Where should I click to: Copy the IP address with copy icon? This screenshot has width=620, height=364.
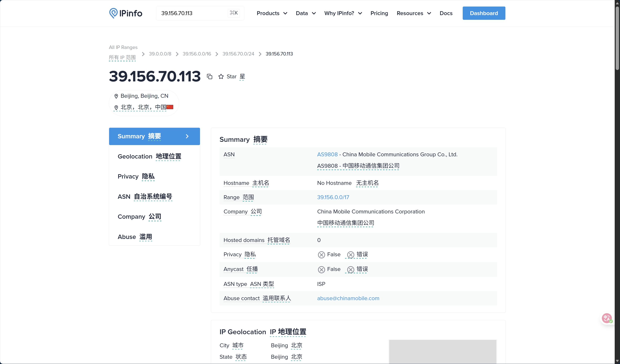coord(209,77)
